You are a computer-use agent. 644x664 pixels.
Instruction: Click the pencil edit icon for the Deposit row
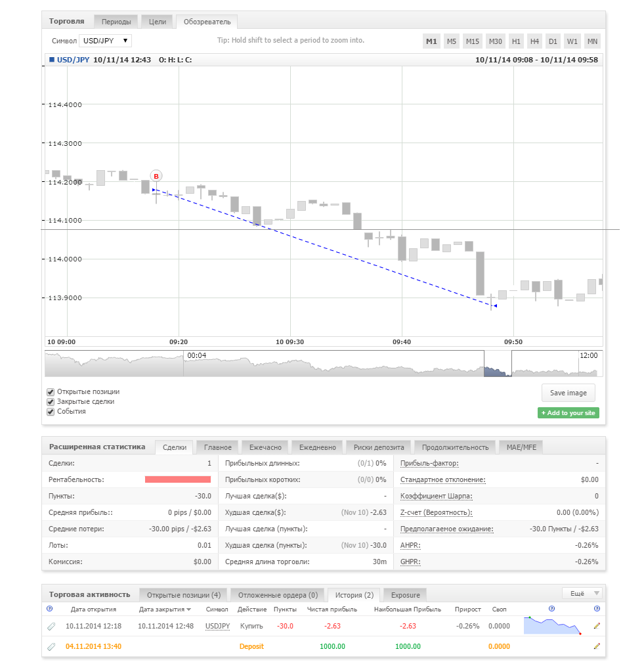pos(597,646)
